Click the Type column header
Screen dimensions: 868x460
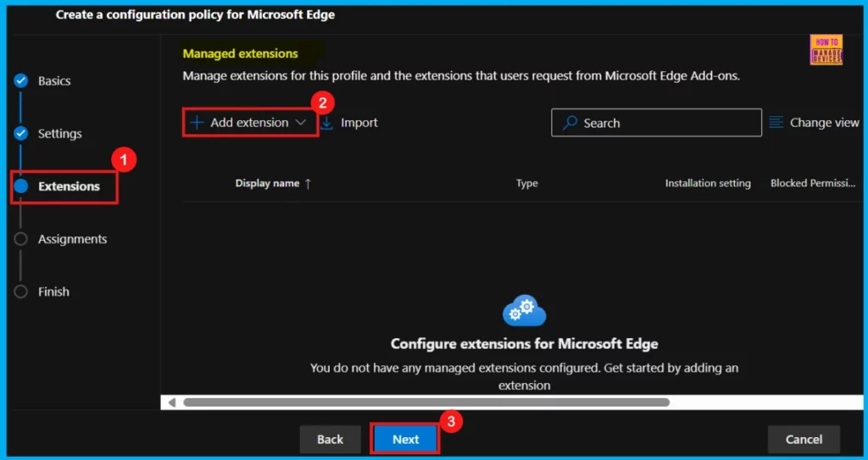click(x=527, y=184)
